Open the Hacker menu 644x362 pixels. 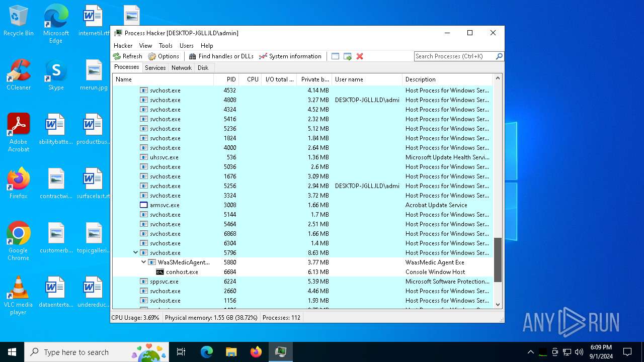click(123, 45)
